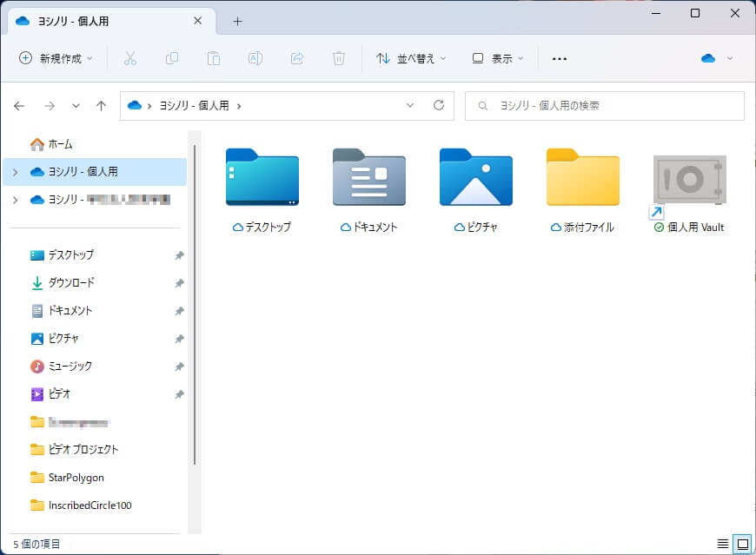This screenshot has width=756, height=555.
Task: Open the 個人用 Vault safe icon
Action: (689, 179)
